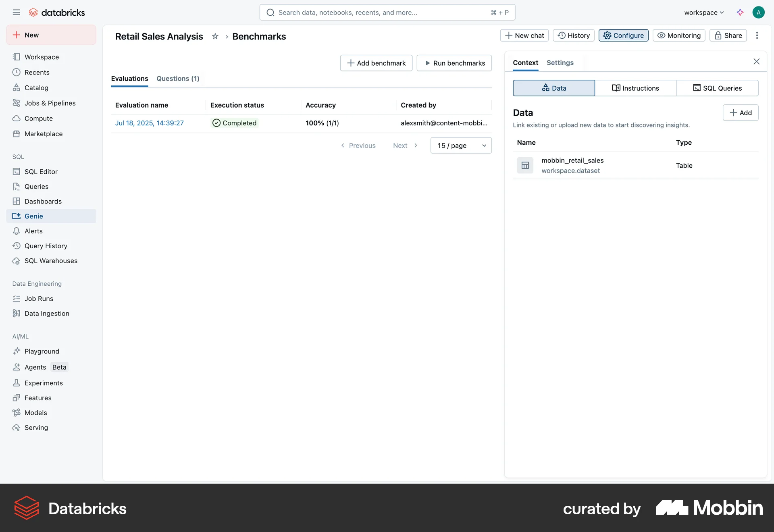Open Marketplace in the sidebar
Screen dimensions: 774x532
point(44,133)
